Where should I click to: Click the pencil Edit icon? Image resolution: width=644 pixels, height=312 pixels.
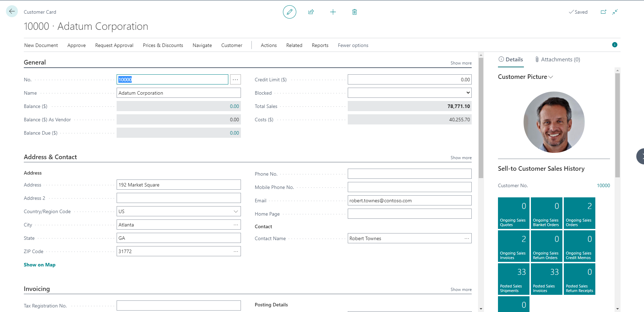click(289, 12)
